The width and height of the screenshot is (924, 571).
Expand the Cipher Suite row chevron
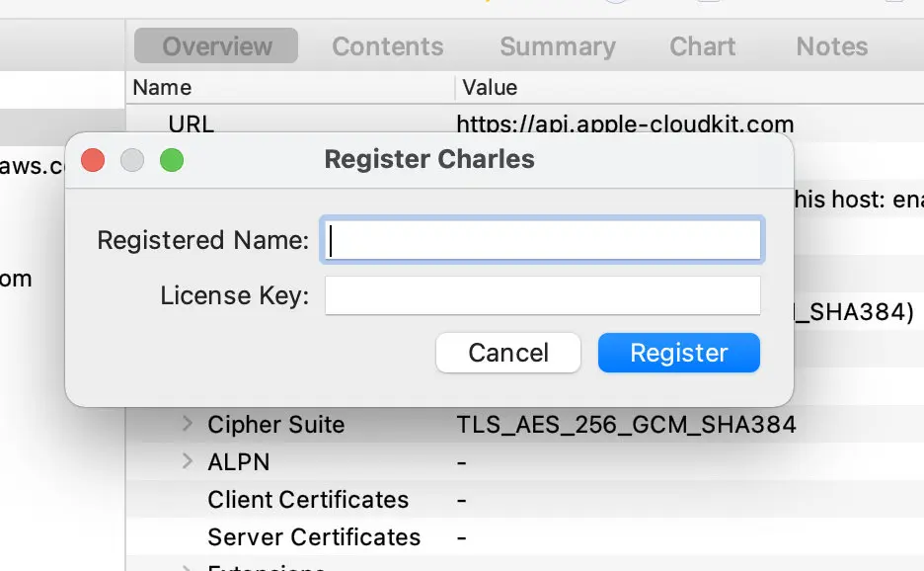click(x=188, y=425)
